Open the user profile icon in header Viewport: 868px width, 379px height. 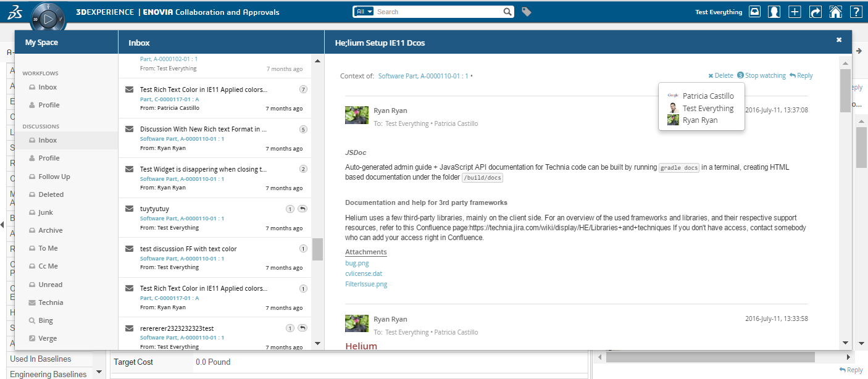click(774, 12)
